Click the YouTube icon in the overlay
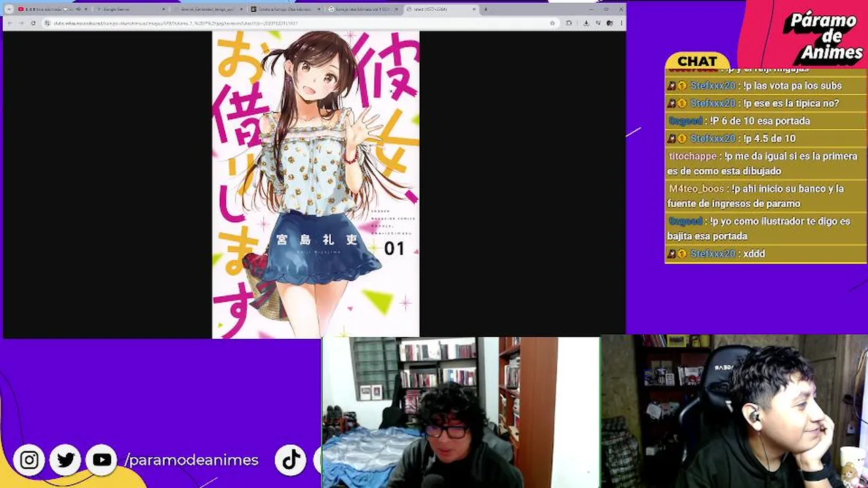This screenshot has width=868, height=488. pos(102,460)
